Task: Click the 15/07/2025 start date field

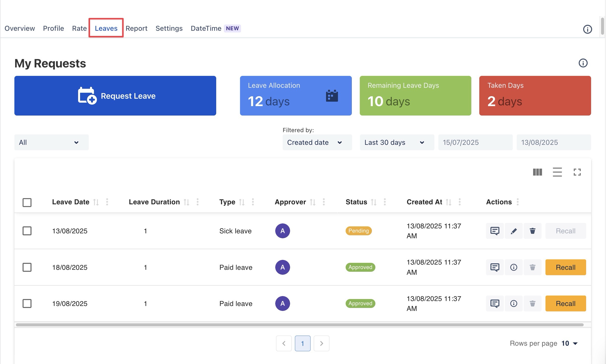Action: point(475,142)
